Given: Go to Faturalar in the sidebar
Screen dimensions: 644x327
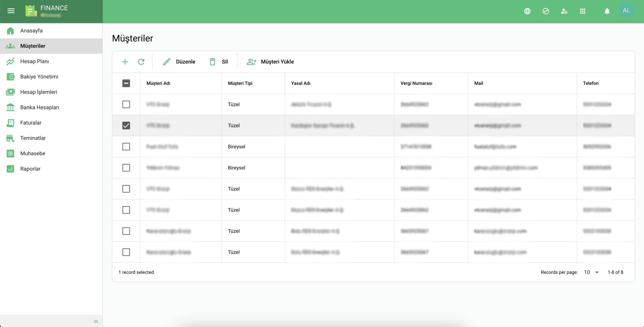Looking at the screenshot, I should click(x=31, y=123).
